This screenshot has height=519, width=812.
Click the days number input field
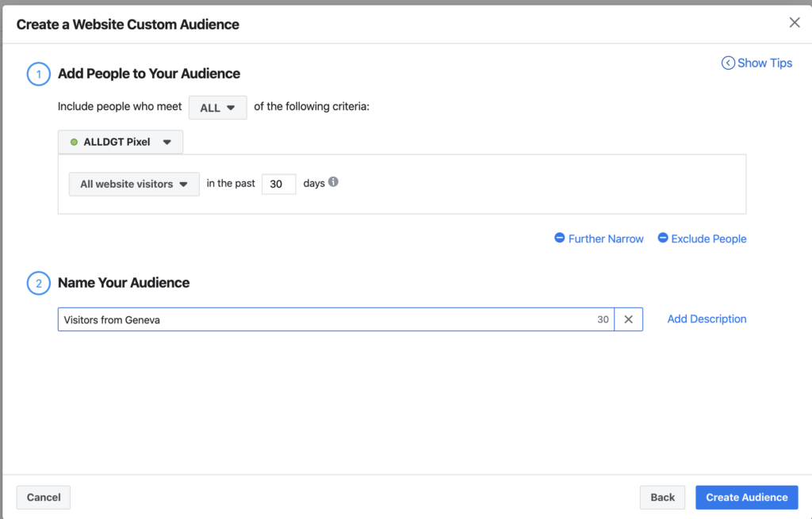pos(278,184)
